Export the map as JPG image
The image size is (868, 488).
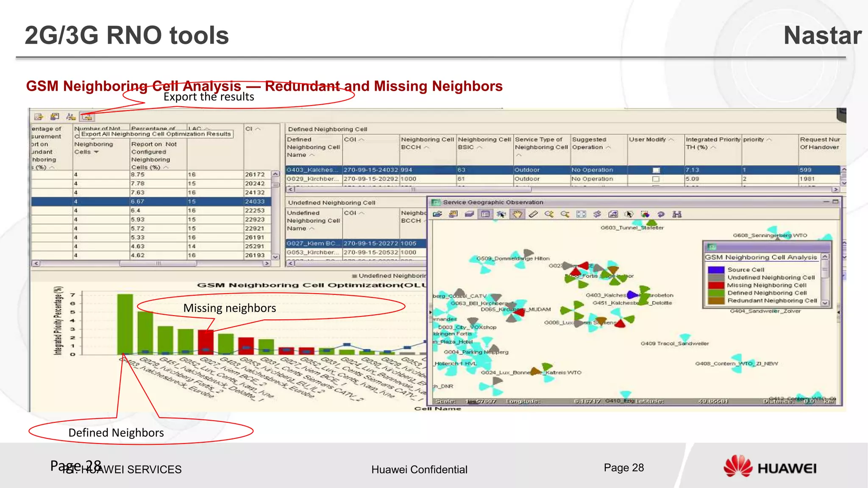point(613,214)
